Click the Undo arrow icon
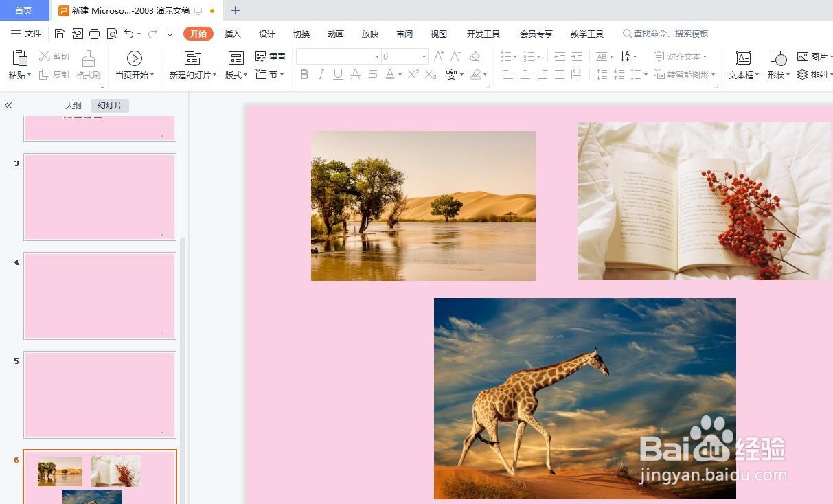Viewport: 833px width, 504px height. point(128,34)
